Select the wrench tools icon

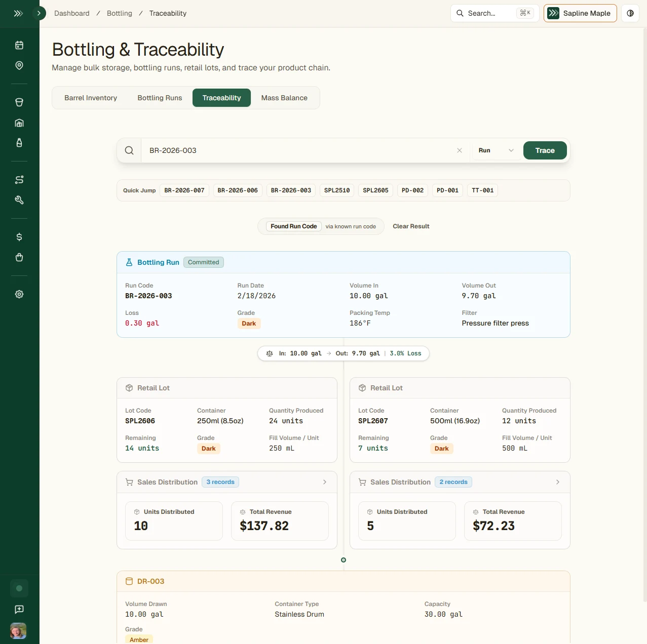pos(19,200)
